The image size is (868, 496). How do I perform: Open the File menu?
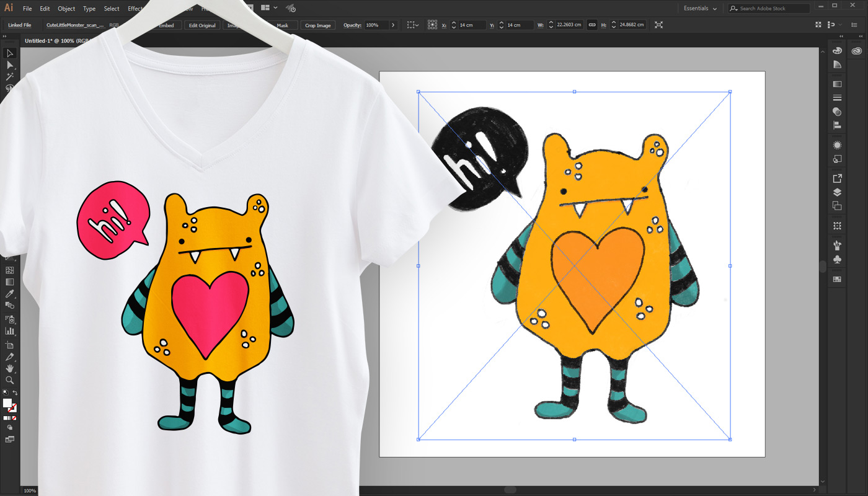click(x=27, y=9)
